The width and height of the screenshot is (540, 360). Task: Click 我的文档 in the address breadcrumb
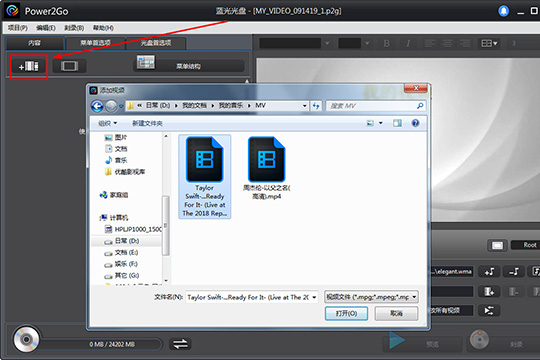click(194, 105)
